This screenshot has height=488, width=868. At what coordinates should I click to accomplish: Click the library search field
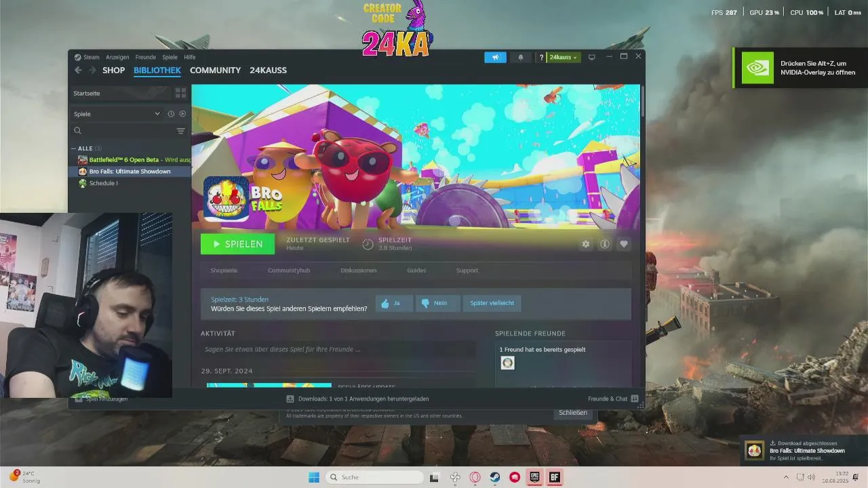(x=122, y=131)
